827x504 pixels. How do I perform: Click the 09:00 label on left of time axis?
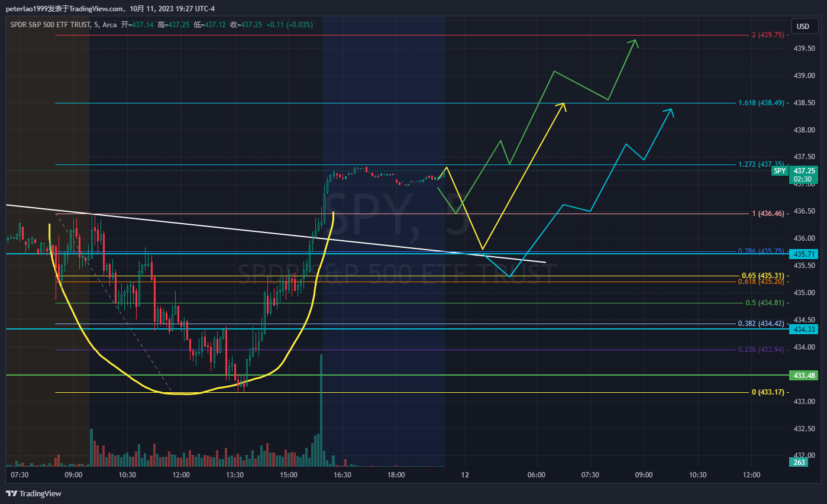click(73, 475)
